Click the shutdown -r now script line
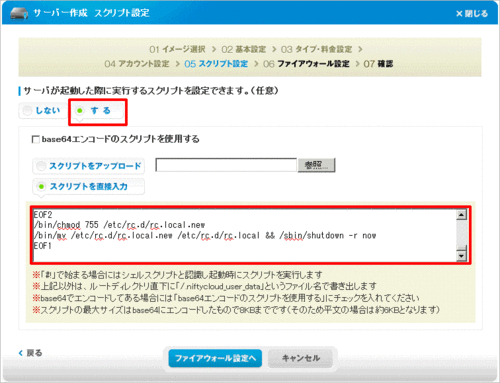The width and height of the screenshot is (500, 383). [x=205, y=236]
